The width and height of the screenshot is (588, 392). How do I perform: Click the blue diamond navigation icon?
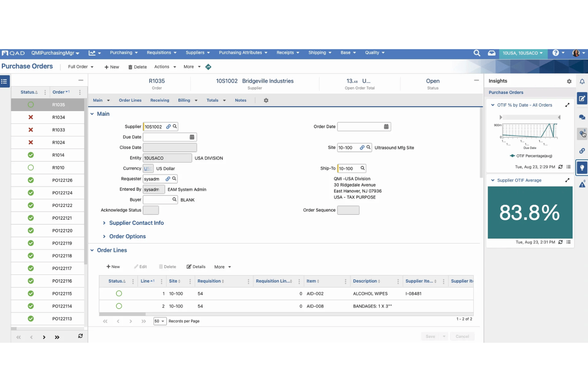[x=208, y=67]
